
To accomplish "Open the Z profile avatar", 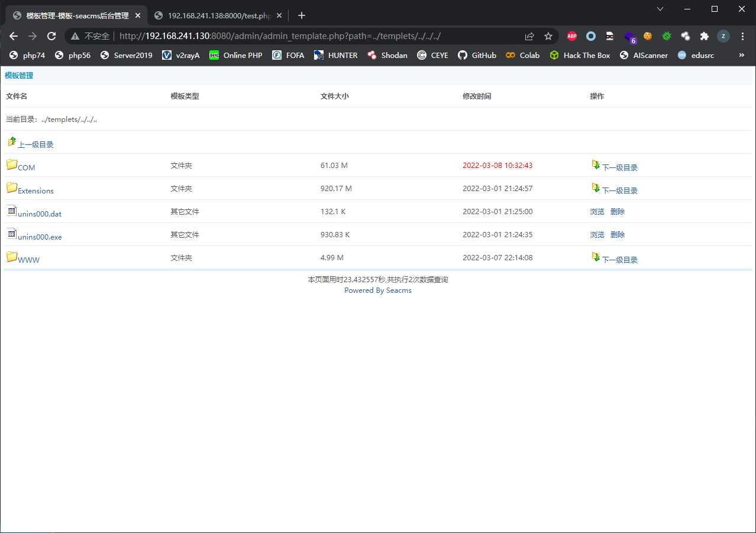I will [x=723, y=36].
